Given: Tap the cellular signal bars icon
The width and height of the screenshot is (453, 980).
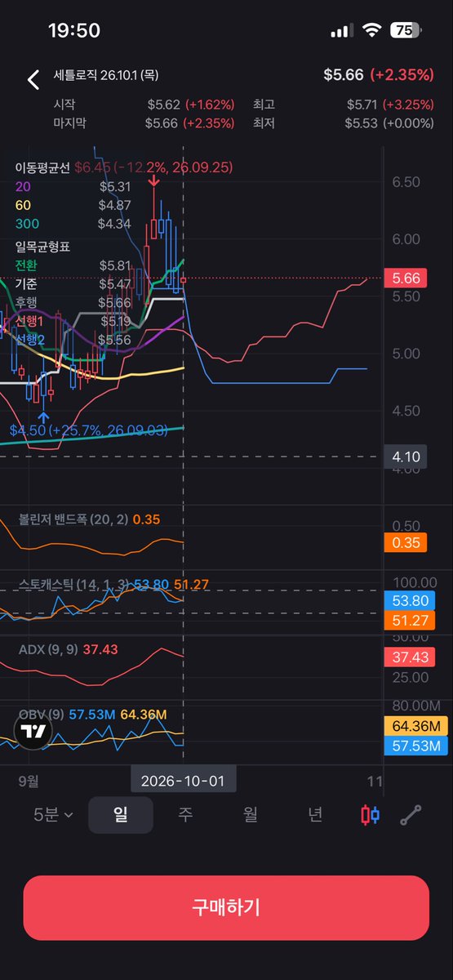Looking at the screenshot, I should click(341, 31).
